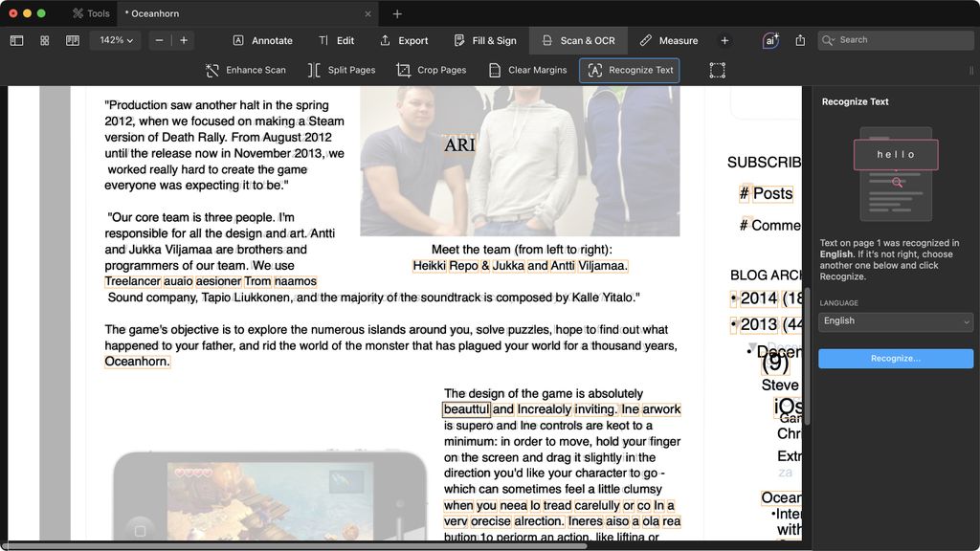This screenshot has width=980, height=551.
Task: Select the Enhance Scan tool
Action: click(245, 70)
